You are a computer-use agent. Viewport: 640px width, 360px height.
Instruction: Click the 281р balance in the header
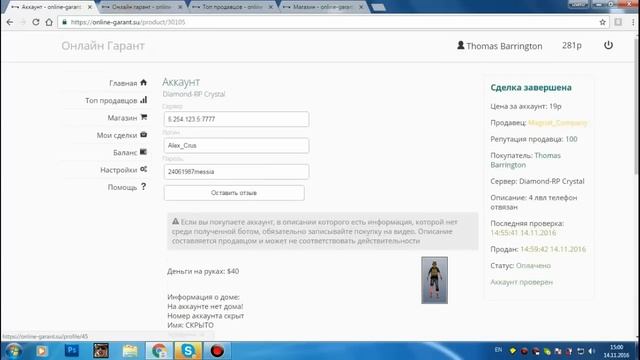point(571,45)
